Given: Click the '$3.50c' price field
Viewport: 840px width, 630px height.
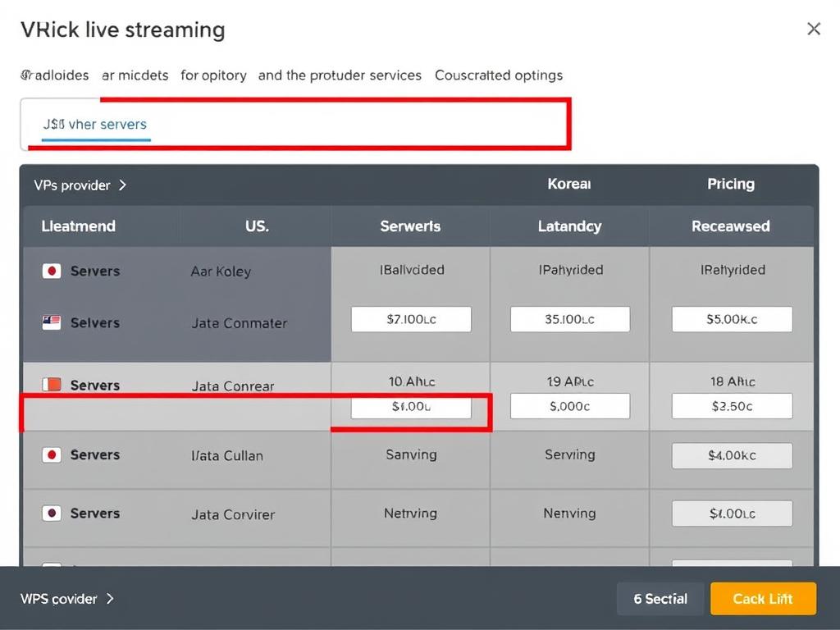Looking at the screenshot, I should [x=732, y=407].
